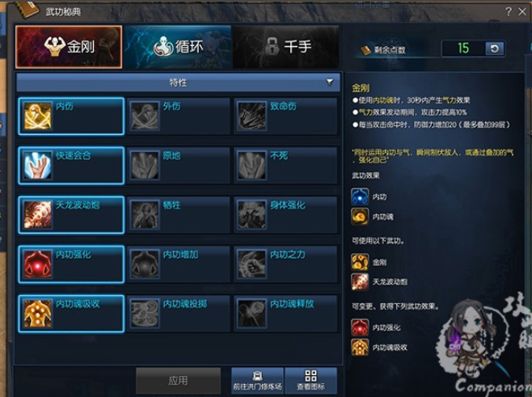This screenshot has height=397, width=532.
Task: Expand the 特性 dropdown bar
Action: pos(178,82)
